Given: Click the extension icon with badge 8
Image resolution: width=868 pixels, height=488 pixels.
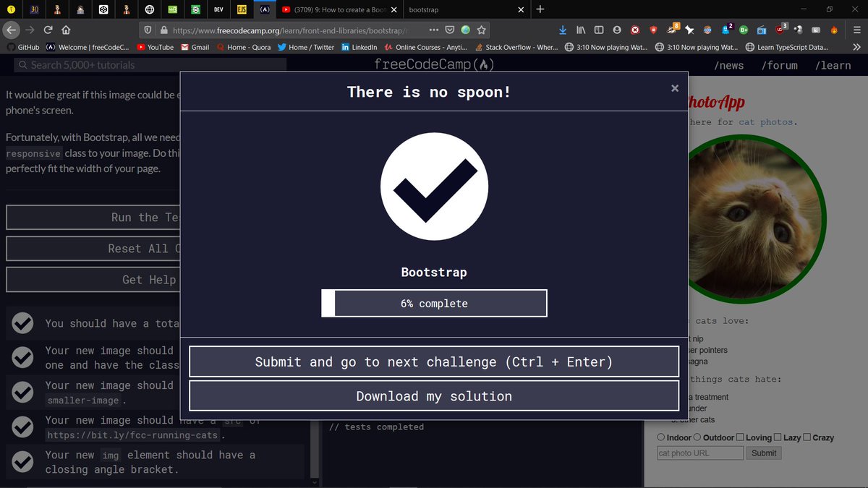Looking at the screenshot, I should (x=672, y=30).
